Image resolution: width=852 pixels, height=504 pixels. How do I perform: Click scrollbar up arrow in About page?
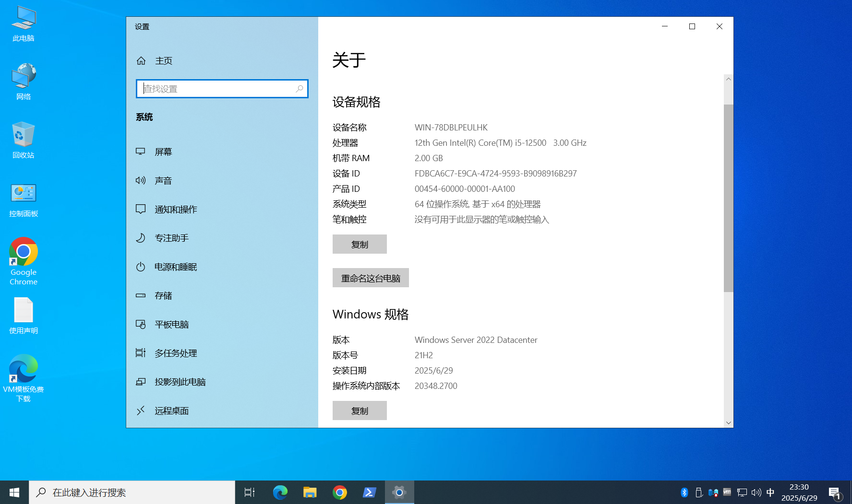click(x=729, y=79)
